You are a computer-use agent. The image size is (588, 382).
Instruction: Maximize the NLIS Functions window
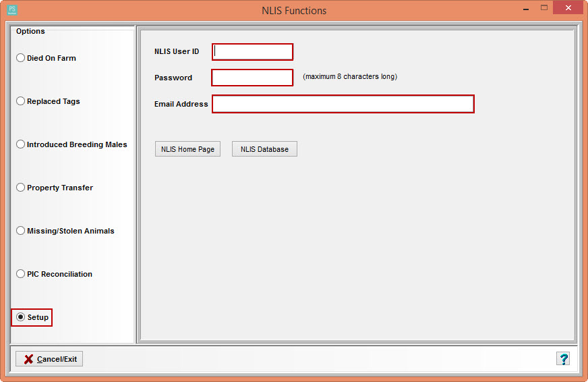(544, 8)
